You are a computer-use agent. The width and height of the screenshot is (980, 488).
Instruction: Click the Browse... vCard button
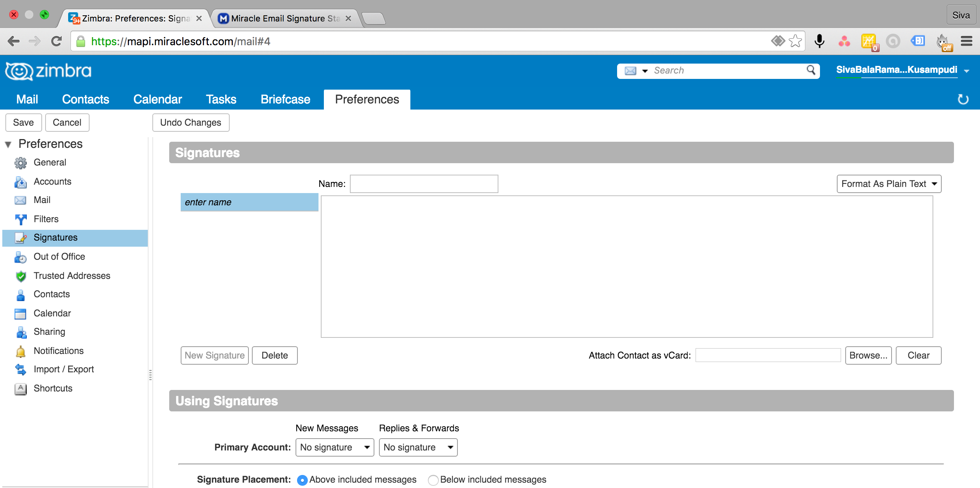(x=868, y=355)
